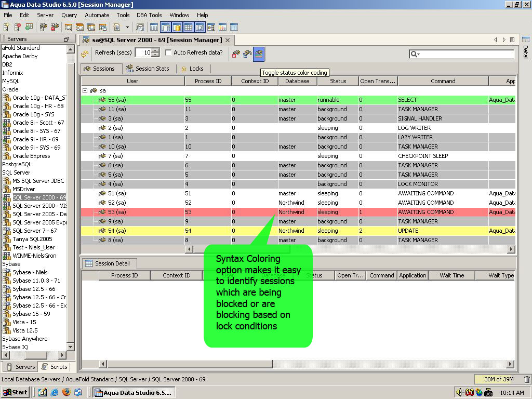Open the tab list icon at right of tab bar
This screenshot has width=532, height=399.
(512, 40)
